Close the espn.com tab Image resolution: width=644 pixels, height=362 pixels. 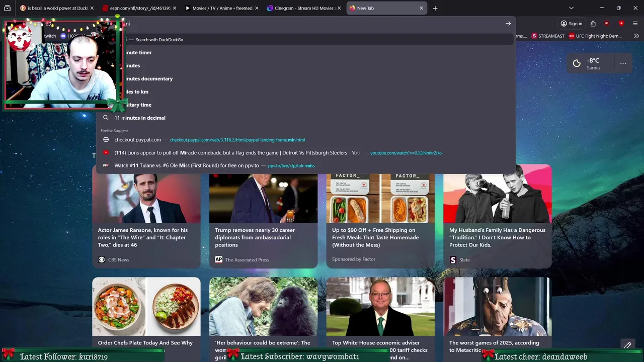(175, 8)
